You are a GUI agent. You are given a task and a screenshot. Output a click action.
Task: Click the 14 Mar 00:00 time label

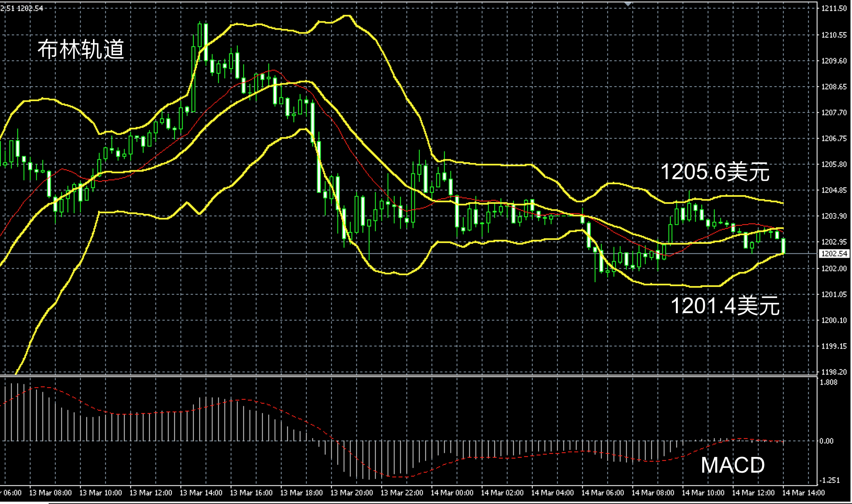(452, 493)
